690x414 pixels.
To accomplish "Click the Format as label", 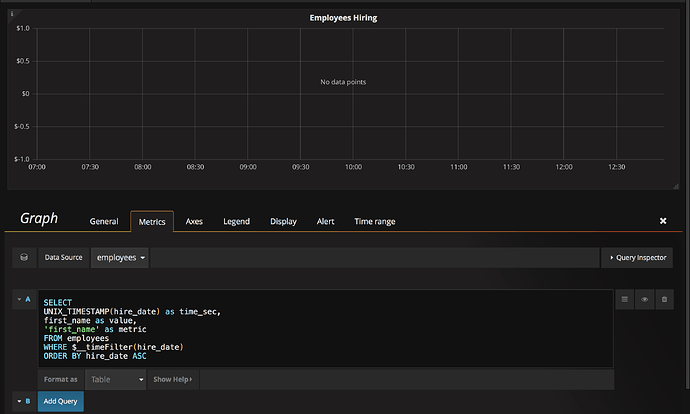I will tap(61, 379).
